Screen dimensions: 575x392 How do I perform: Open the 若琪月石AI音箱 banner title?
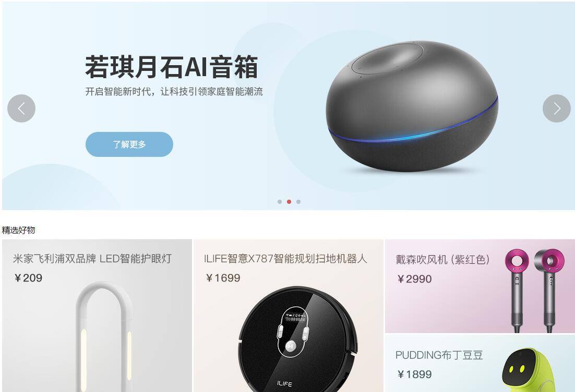pyautogui.click(x=172, y=67)
